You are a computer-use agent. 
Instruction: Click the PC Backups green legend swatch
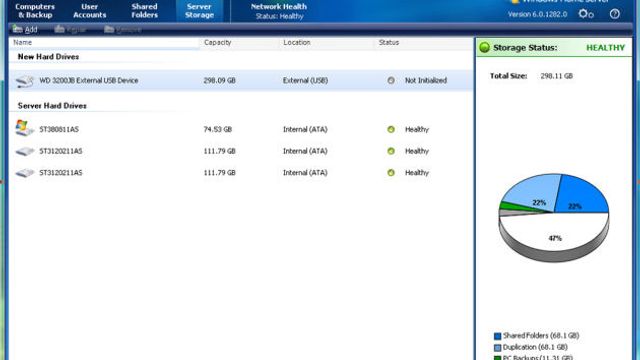[497, 358]
